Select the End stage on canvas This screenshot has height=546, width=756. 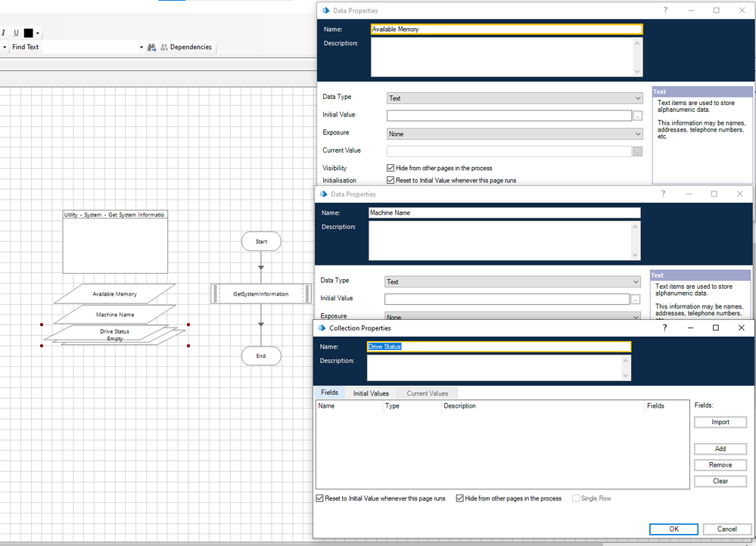point(261,355)
